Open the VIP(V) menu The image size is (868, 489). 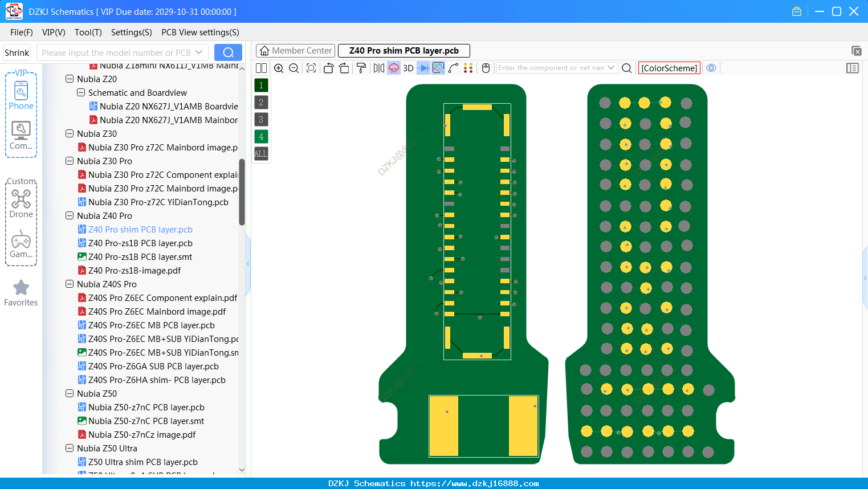(54, 32)
